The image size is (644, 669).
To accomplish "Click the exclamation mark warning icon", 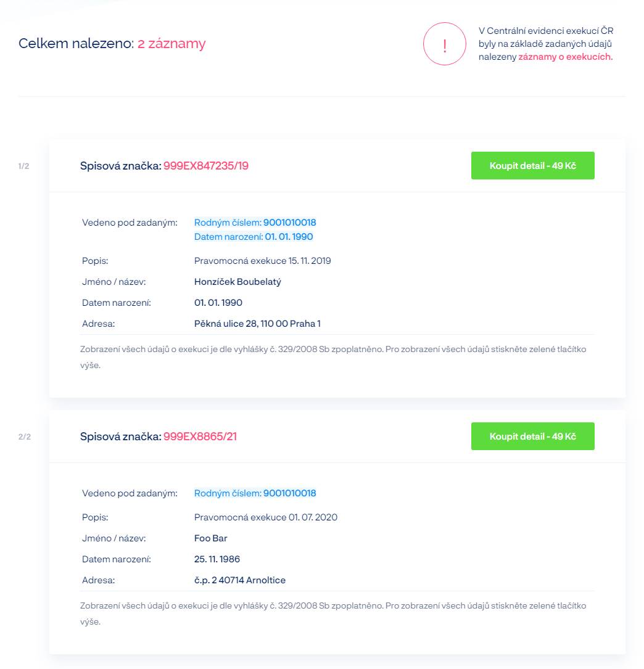I will [444, 44].
